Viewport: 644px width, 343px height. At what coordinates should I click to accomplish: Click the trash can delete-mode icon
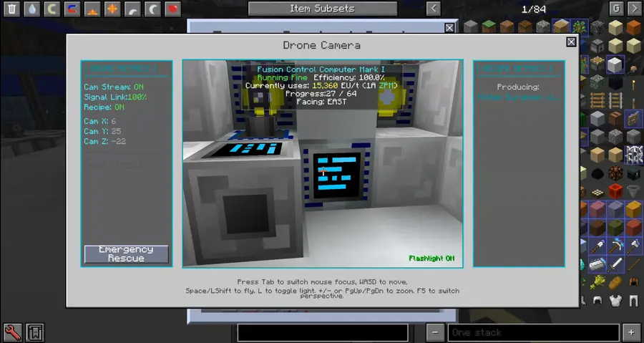pos(11,9)
